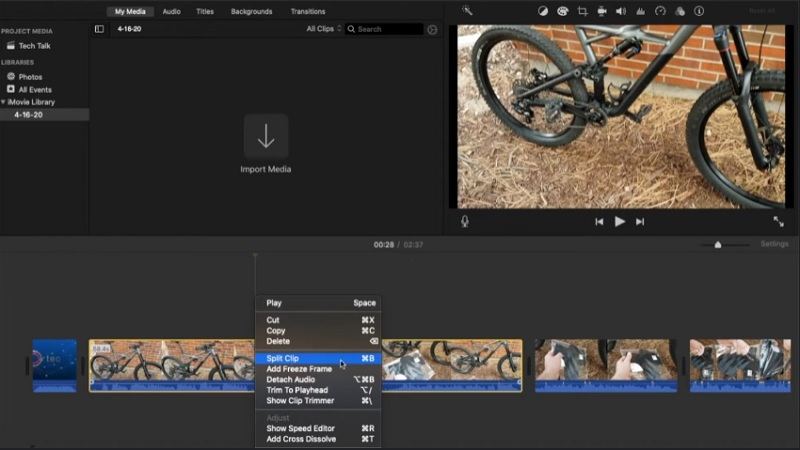Enter fullscreen playback mode
This screenshot has width=800, height=450.
point(779,221)
